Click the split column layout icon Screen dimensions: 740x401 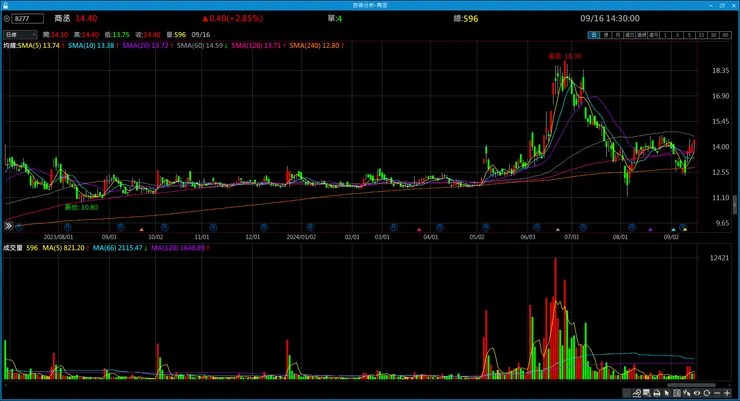coord(677,393)
